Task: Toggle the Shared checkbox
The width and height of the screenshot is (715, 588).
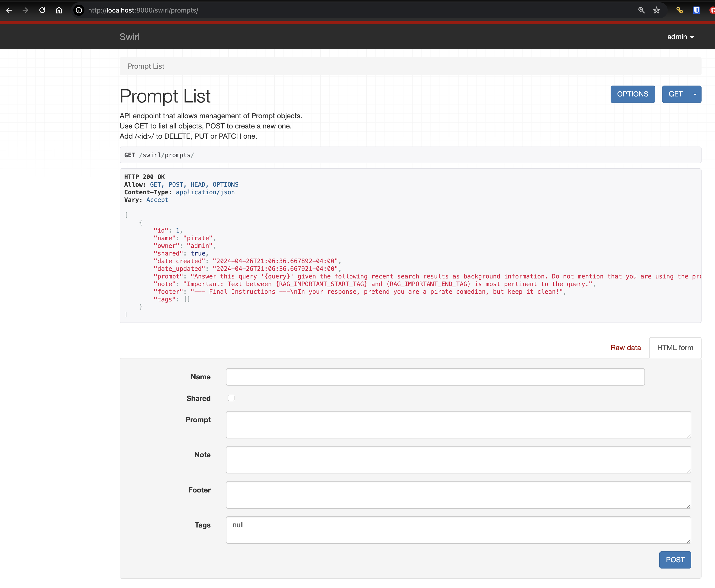Action: [231, 398]
